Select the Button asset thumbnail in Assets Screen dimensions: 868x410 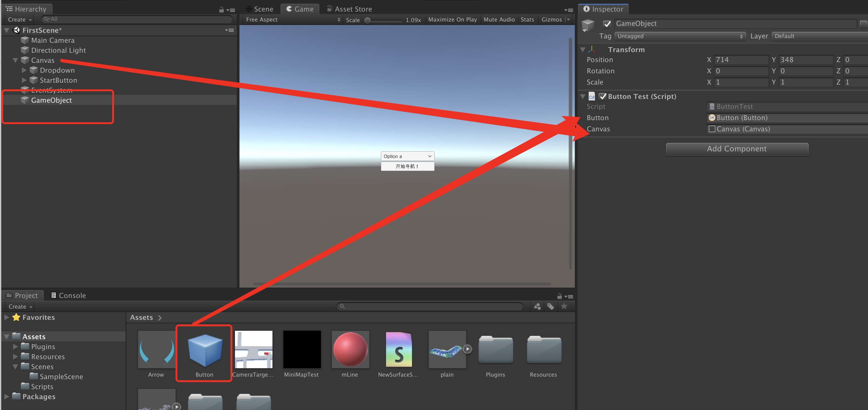[x=204, y=350]
